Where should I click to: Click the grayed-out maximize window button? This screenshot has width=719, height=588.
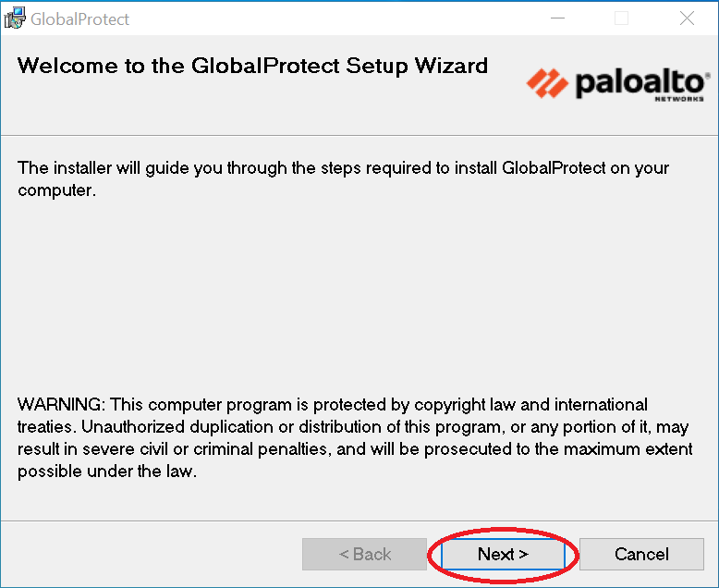pos(621,18)
